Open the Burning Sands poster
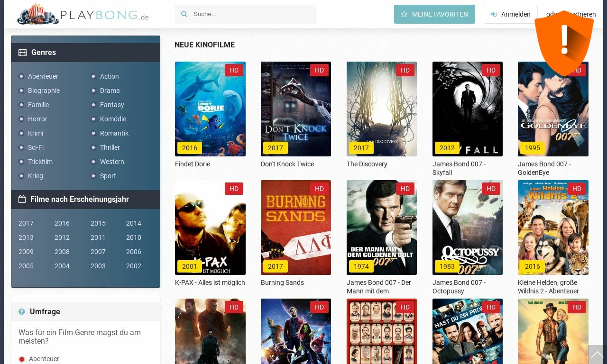 point(296,227)
